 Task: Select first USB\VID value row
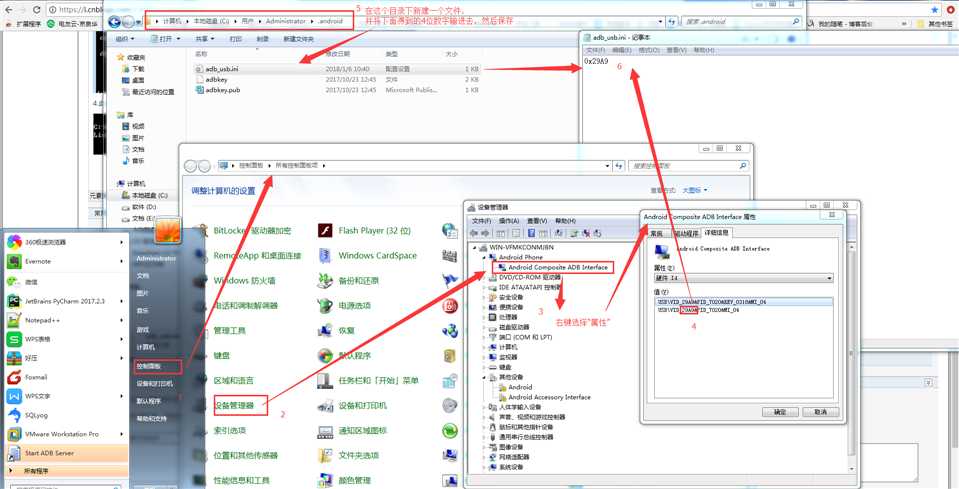click(x=743, y=302)
